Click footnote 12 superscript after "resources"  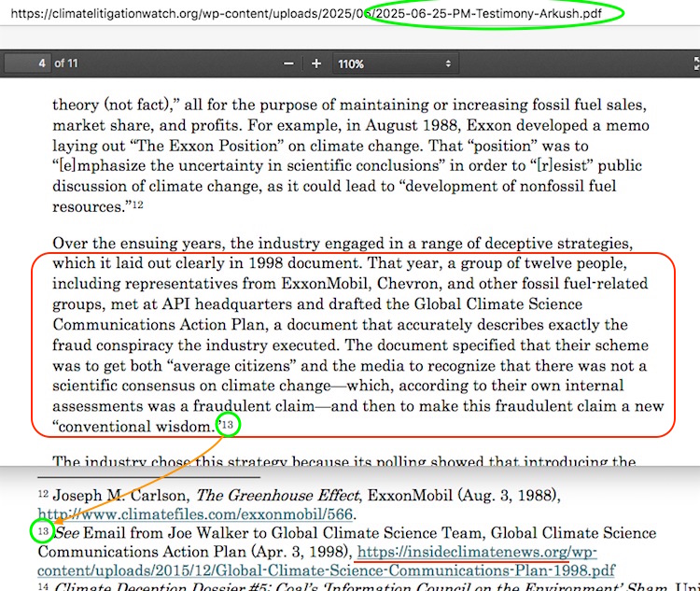coord(137,204)
